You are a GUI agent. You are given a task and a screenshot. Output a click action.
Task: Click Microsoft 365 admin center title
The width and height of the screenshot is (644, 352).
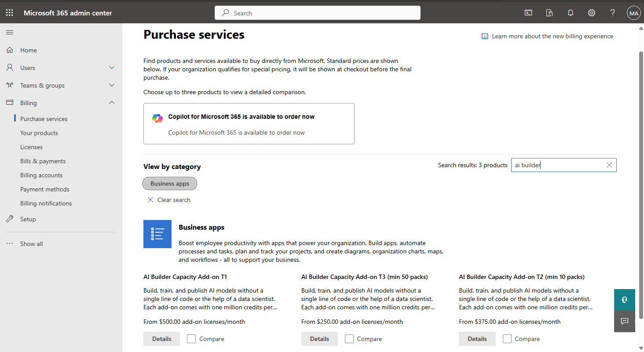pyautogui.click(x=68, y=13)
